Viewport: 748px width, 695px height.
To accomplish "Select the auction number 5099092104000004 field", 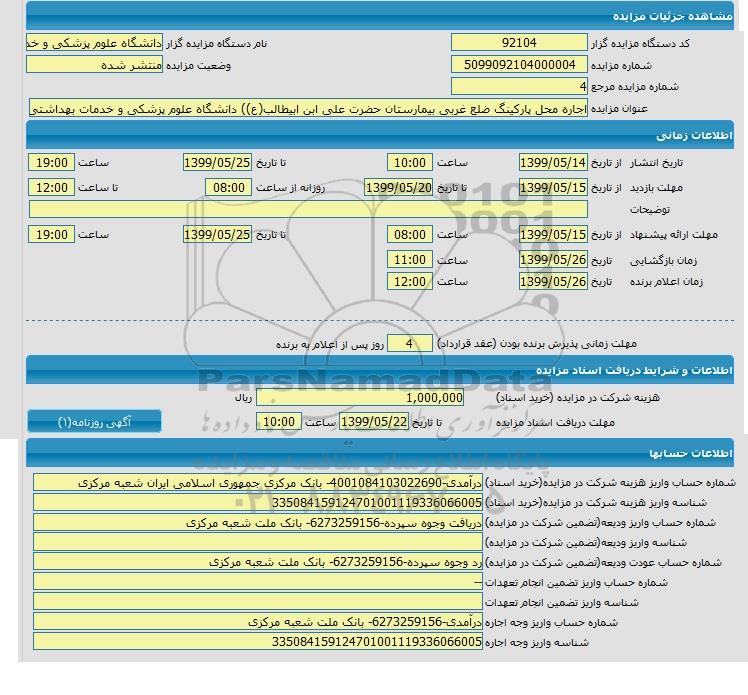I will click(519, 64).
